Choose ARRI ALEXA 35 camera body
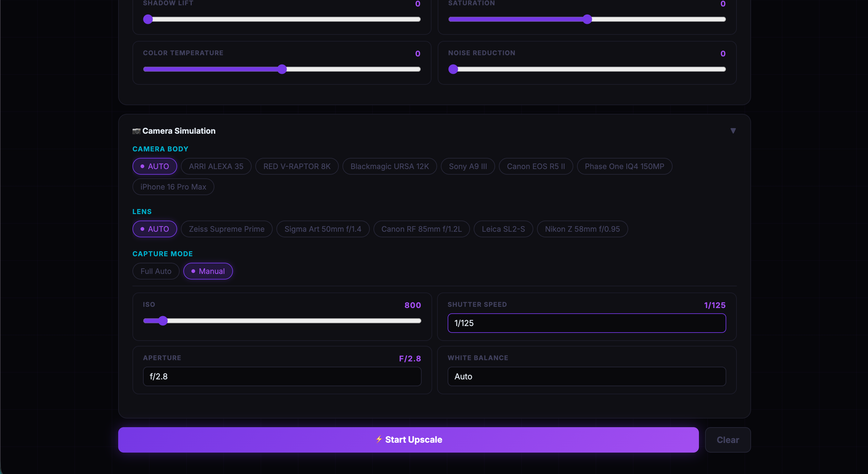The height and width of the screenshot is (474, 868). (216, 166)
